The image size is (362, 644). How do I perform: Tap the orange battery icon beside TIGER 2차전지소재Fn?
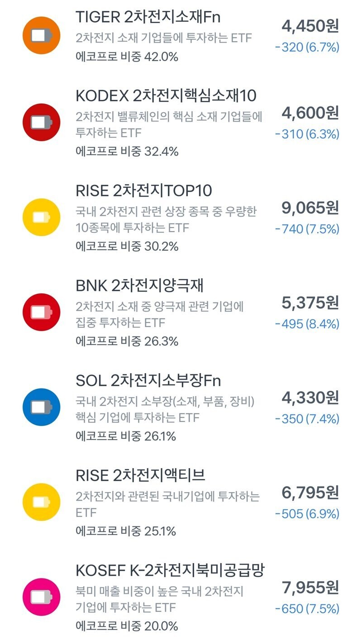tap(41, 35)
